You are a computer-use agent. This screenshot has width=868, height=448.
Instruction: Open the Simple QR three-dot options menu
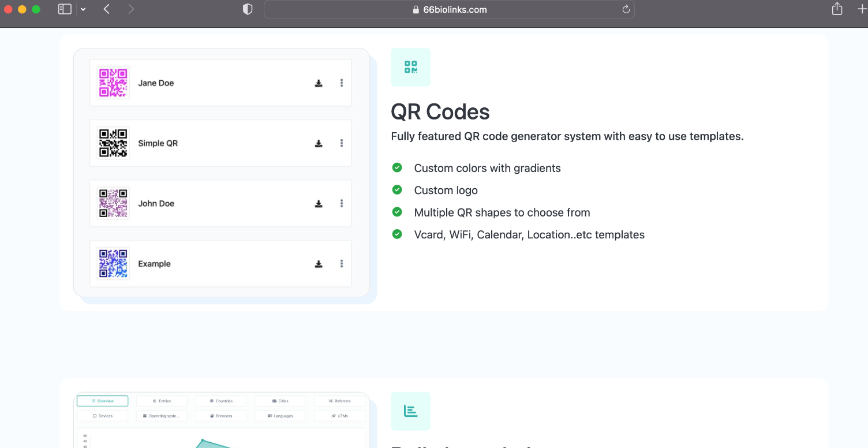342,143
